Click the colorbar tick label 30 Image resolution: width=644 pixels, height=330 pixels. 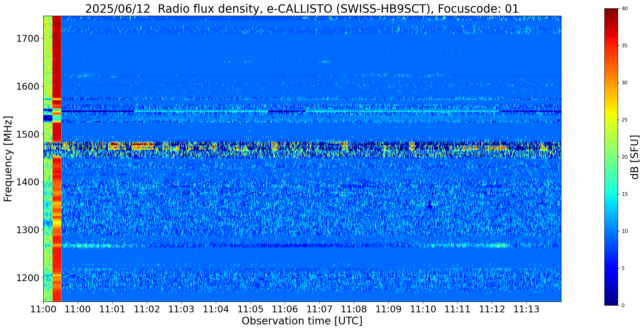tap(625, 83)
